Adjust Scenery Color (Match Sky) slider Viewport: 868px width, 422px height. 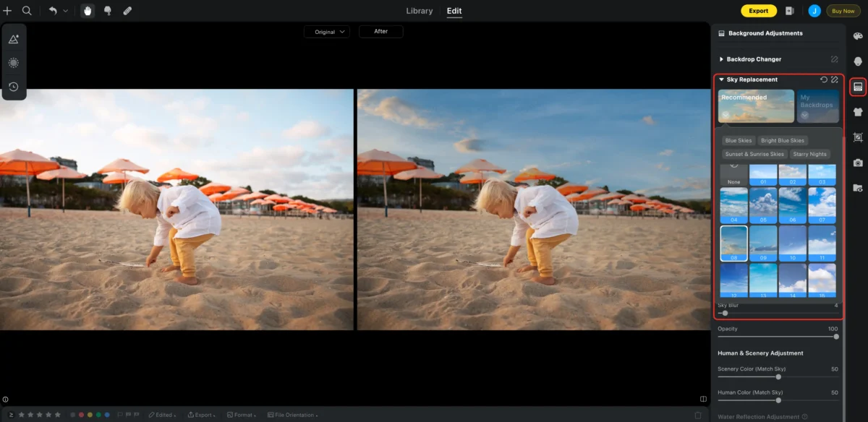tap(778, 376)
